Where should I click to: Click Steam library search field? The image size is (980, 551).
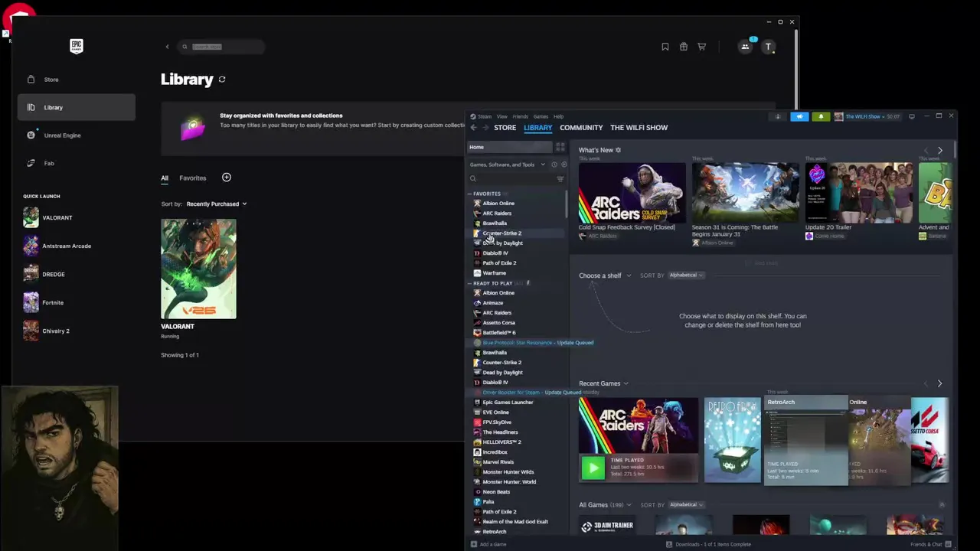click(511, 179)
